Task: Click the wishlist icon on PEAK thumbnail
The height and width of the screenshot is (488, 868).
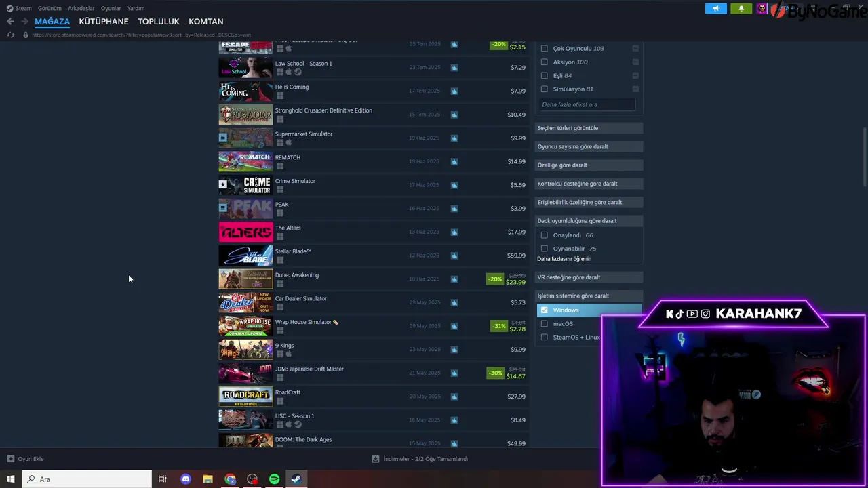Action: pos(222,207)
